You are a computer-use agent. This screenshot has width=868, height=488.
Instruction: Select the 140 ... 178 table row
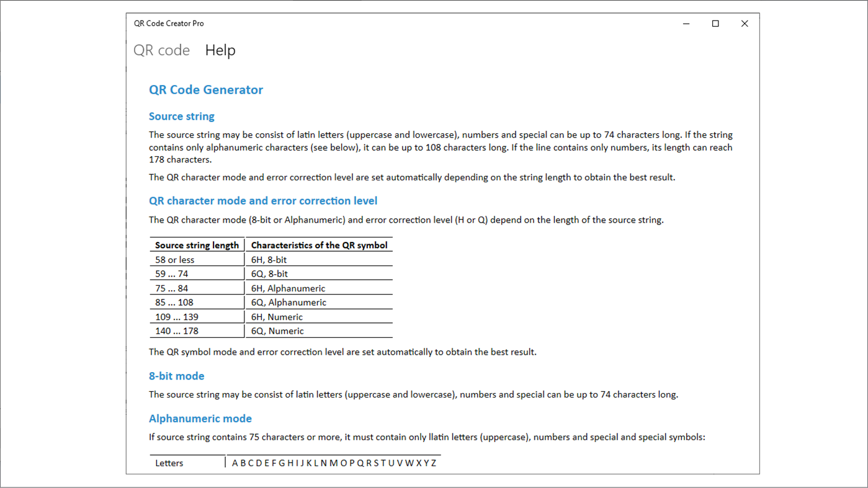[x=177, y=331]
